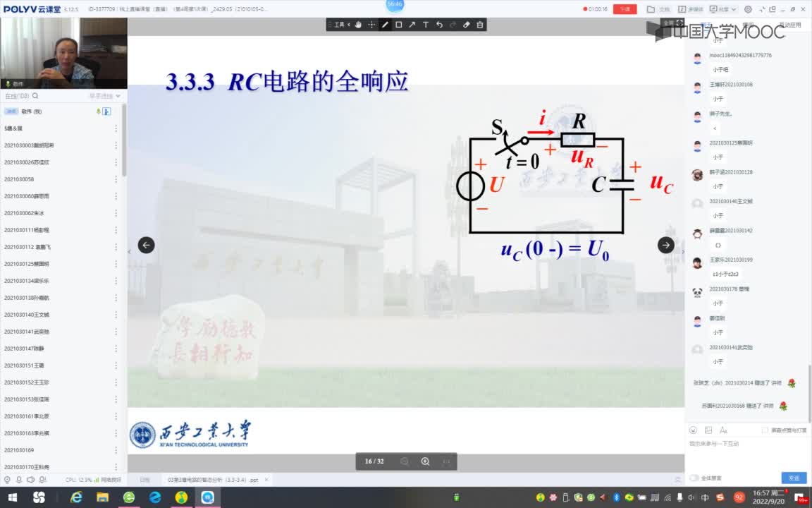Viewport: 812px width, 508px height.
Task: Open the documents folder
Action: (x=658, y=9)
